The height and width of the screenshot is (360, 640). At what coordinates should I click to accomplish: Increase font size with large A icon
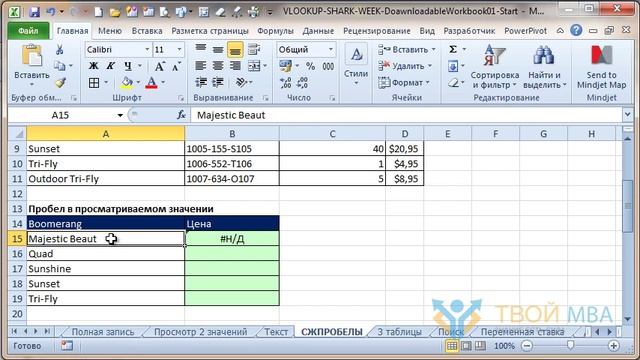point(159,66)
